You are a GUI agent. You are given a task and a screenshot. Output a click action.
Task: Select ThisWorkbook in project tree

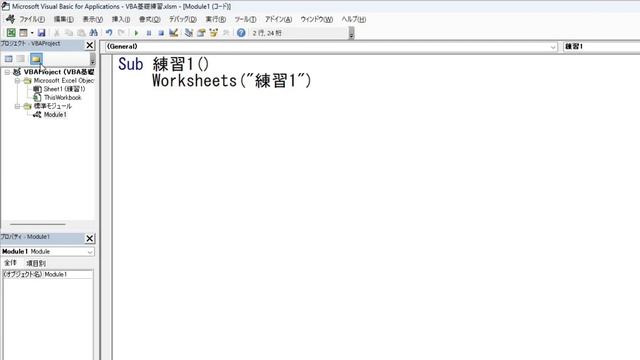(x=62, y=98)
